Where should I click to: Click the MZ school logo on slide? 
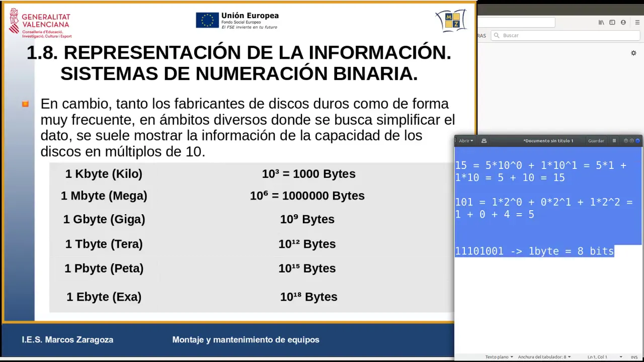pyautogui.click(x=451, y=21)
